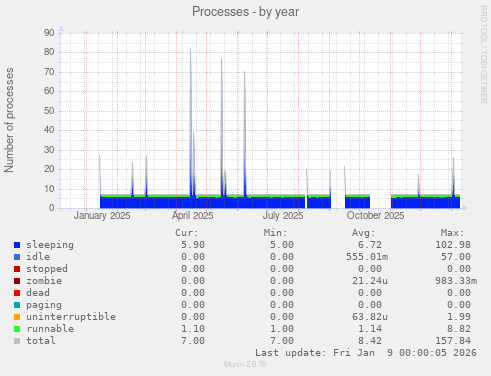The width and height of the screenshot is (491, 376).
Task: Click the stopped legend color swatch
Action: tap(17, 269)
